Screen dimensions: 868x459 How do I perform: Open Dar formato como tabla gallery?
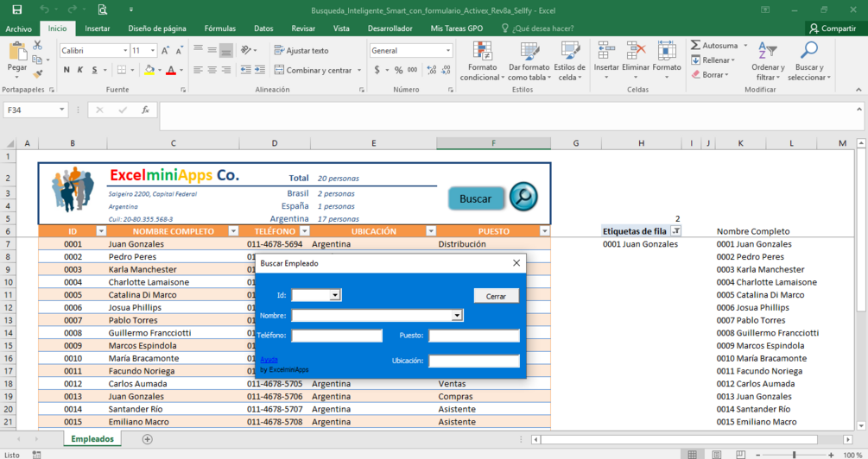pyautogui.click(x=529, y=61)
